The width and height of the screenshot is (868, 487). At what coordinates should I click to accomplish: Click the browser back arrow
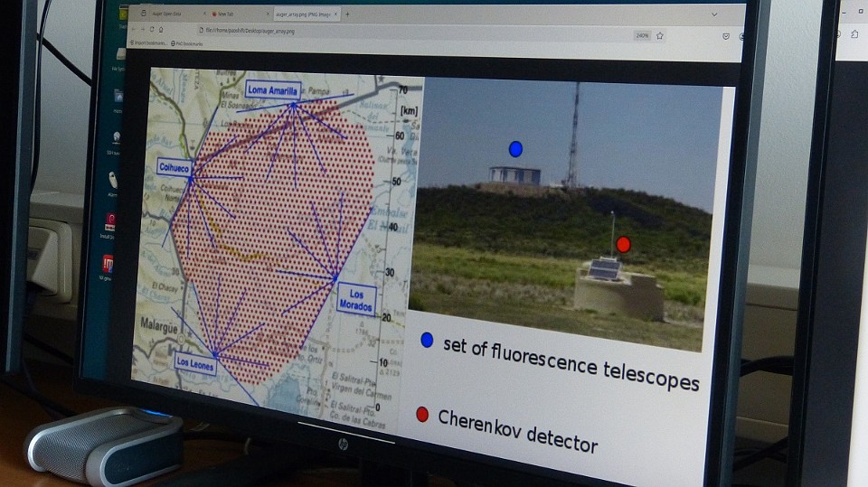pyautogui.click(x=134, y=30)
